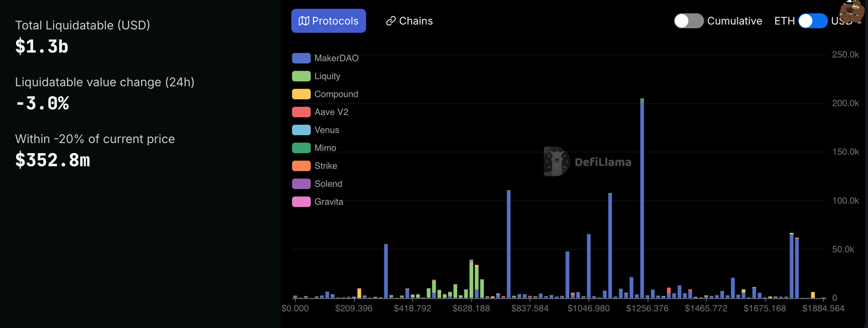Click the chain link icon beside Chains
868x328 pixels.
click(x=391, y=21)
